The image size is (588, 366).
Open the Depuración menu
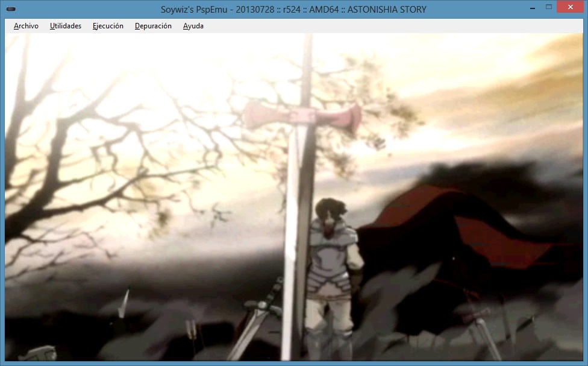coord(153,26)
